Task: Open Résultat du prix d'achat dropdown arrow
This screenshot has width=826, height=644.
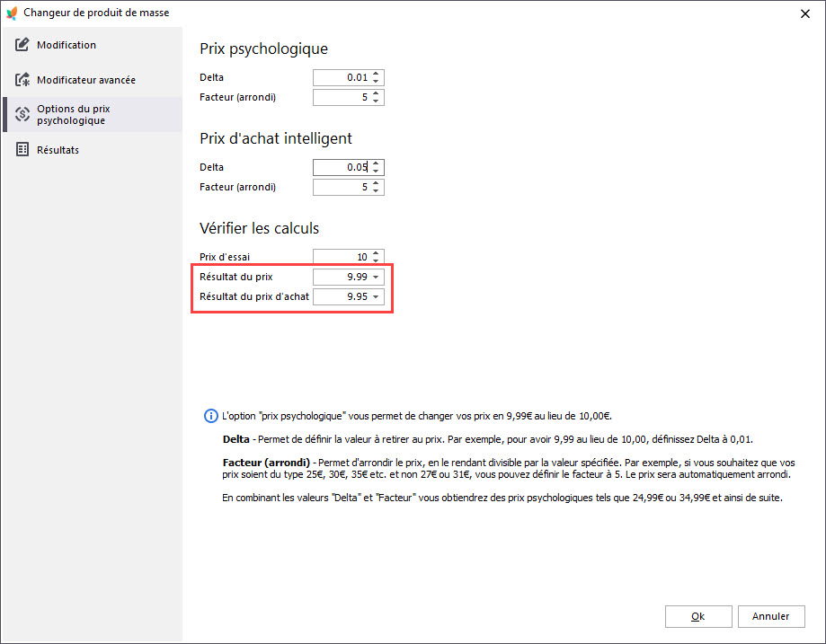Action: [x=376, y=297]
